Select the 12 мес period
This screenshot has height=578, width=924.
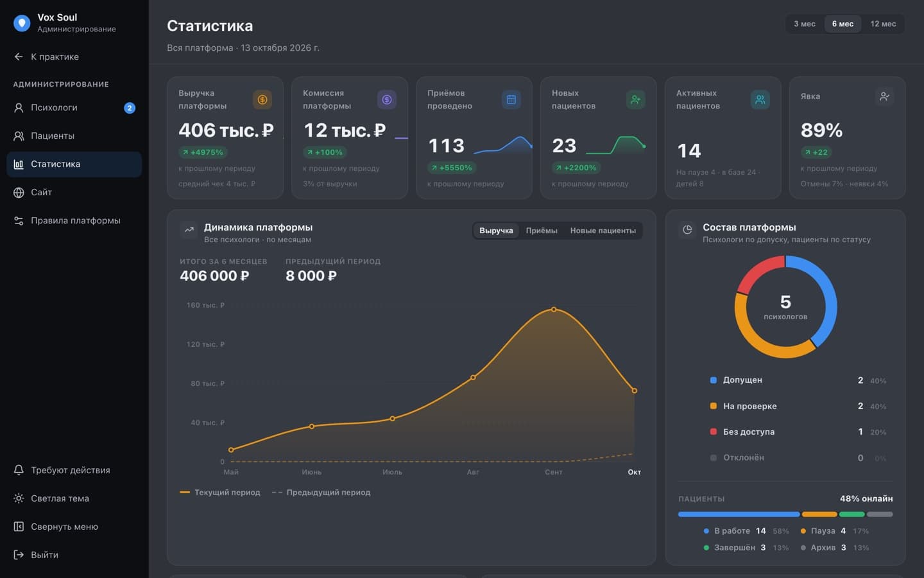(883, 24)
